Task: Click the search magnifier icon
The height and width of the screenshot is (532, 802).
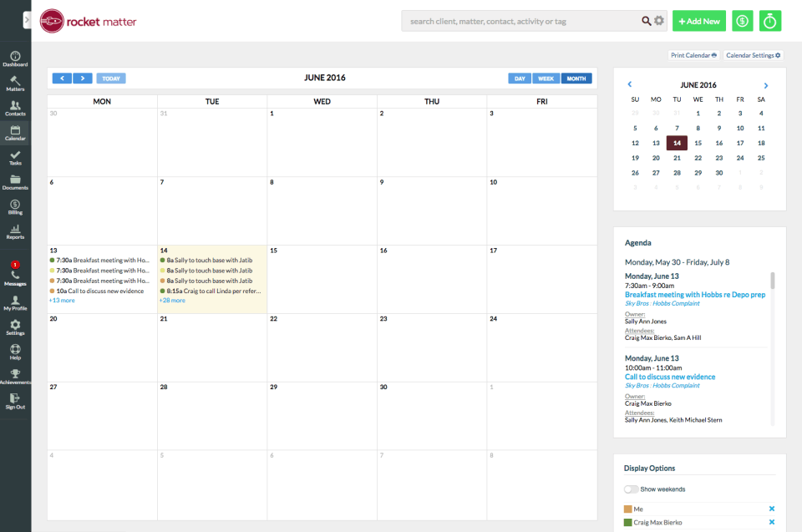Action: [646, 21]
